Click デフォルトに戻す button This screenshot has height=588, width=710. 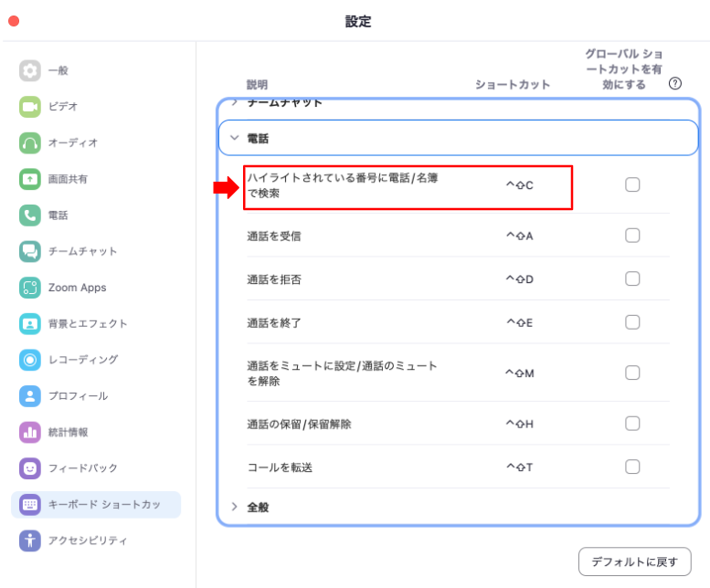[634, 562]
